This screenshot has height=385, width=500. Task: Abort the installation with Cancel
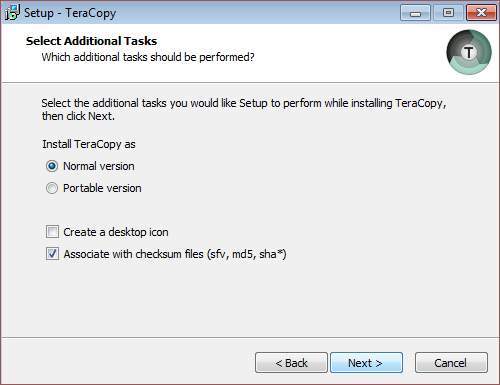point(451,363)
